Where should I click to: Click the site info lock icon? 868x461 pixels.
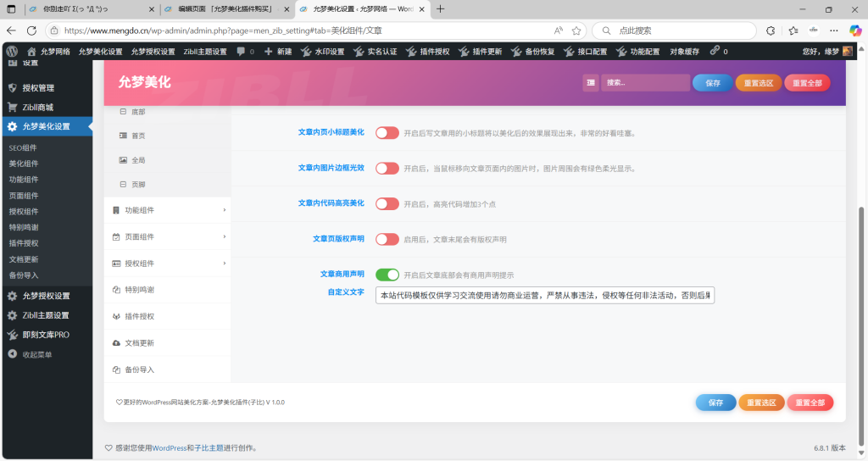click(54, 31)
